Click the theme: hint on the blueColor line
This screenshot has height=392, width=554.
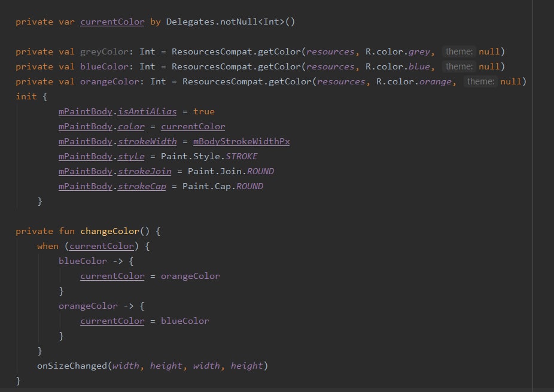(x=459, y=67)
